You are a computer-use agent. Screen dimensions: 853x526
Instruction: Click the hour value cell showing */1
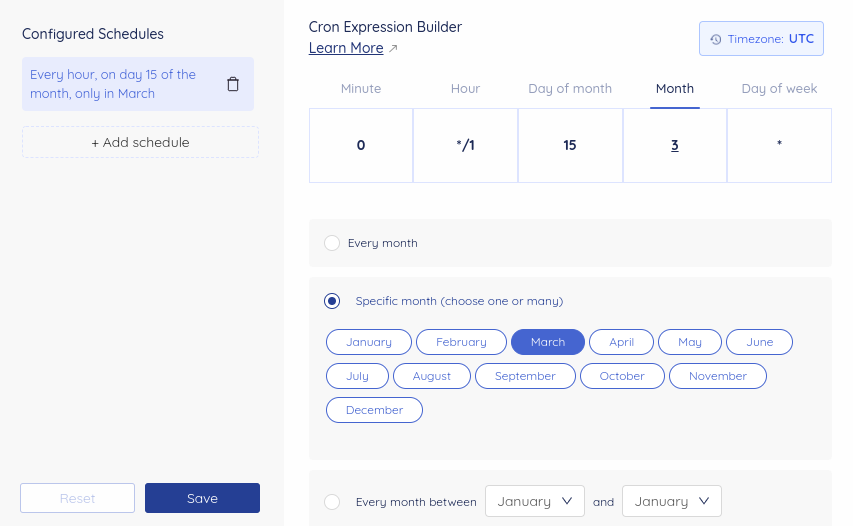465,145
